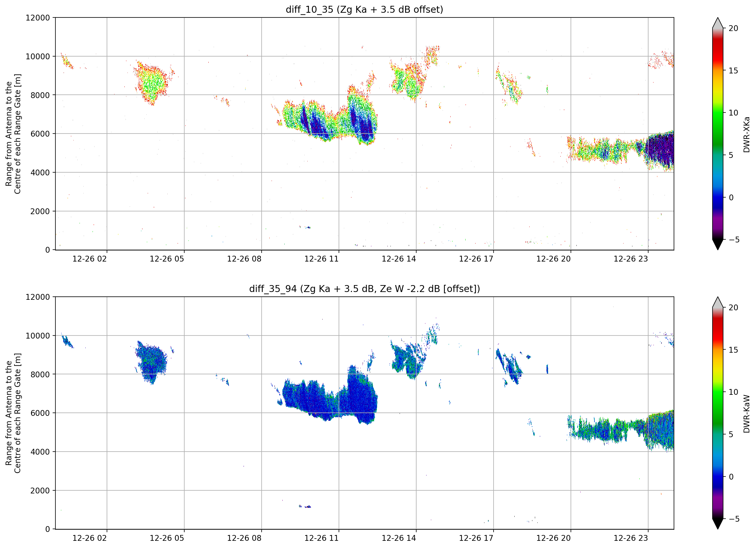The width and height of the screenshot is (756, 548).
Task: Click the 12-26 23 x-tick under diff_10_35 plot
Action: [631, 259]
